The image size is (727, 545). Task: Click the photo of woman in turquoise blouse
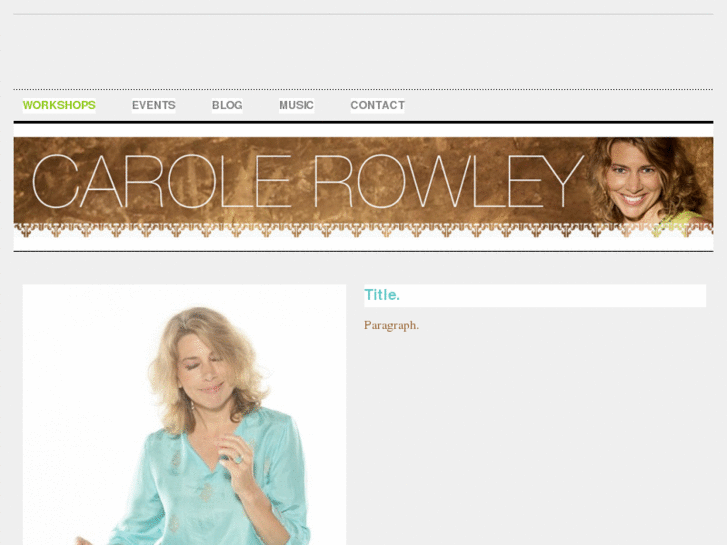point(185,415)
